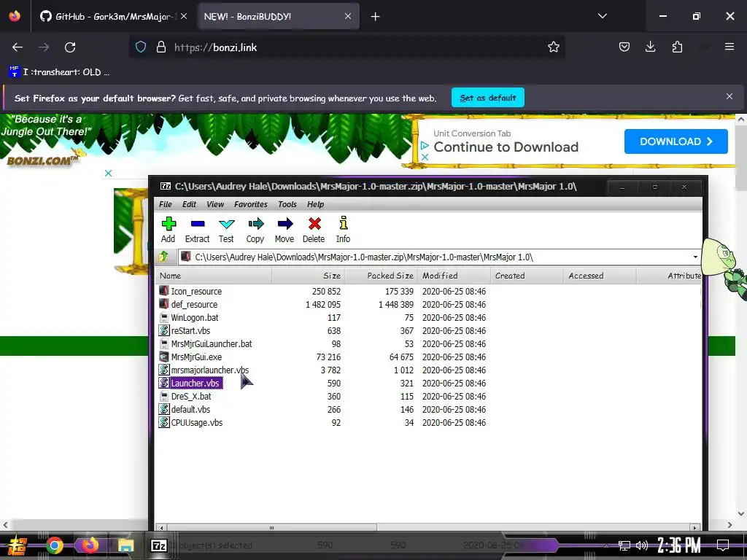Image resolution: width=747 pixels, height=560 pixels.
Task: Bookmark this page with the star
Action: coord(553,47)
